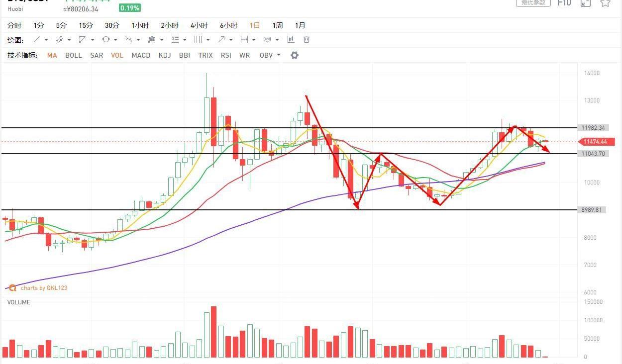Select the horizontal lines Fibonacci tool
Viewport: 622px width, 364px height.
[x=175, y=39]
